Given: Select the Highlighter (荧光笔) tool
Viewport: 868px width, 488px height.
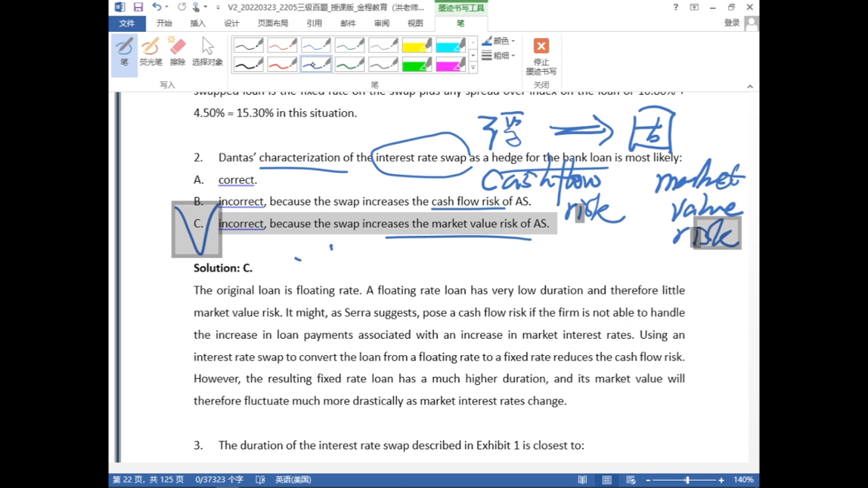Looking at the screenshot, I should [151, 53].
